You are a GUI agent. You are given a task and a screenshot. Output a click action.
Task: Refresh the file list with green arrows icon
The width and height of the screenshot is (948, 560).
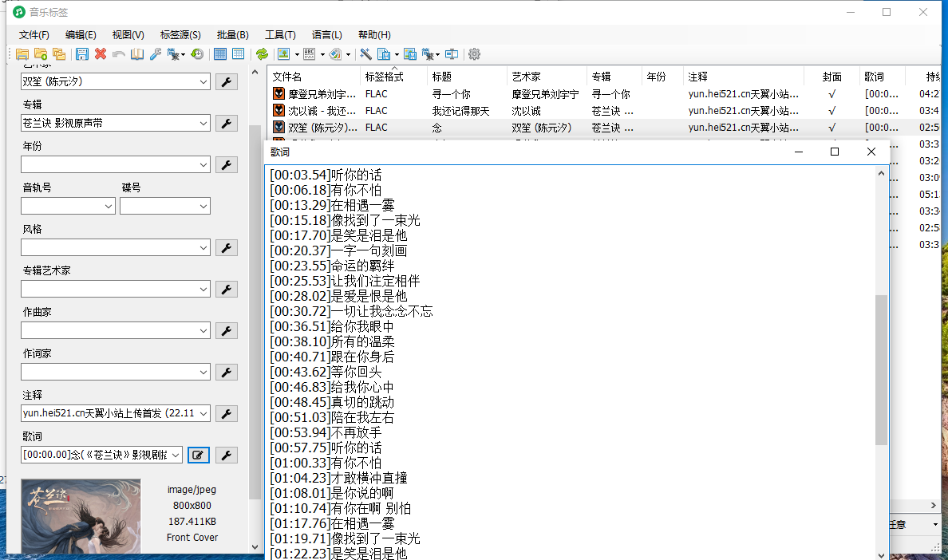click(x=263, y=53)
